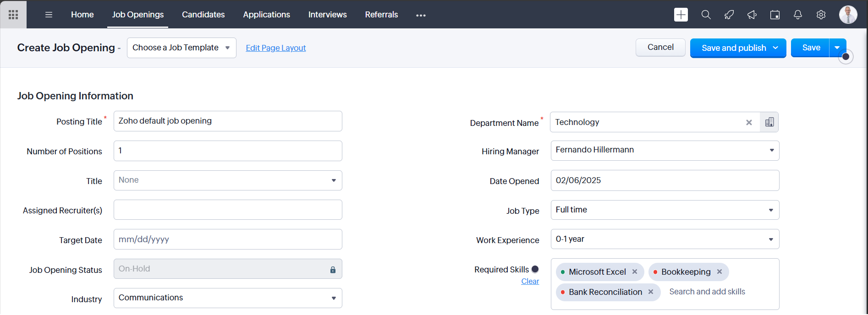Click into the Target Date field
Screen dimensions: 868x315
[x=227, y=239]
